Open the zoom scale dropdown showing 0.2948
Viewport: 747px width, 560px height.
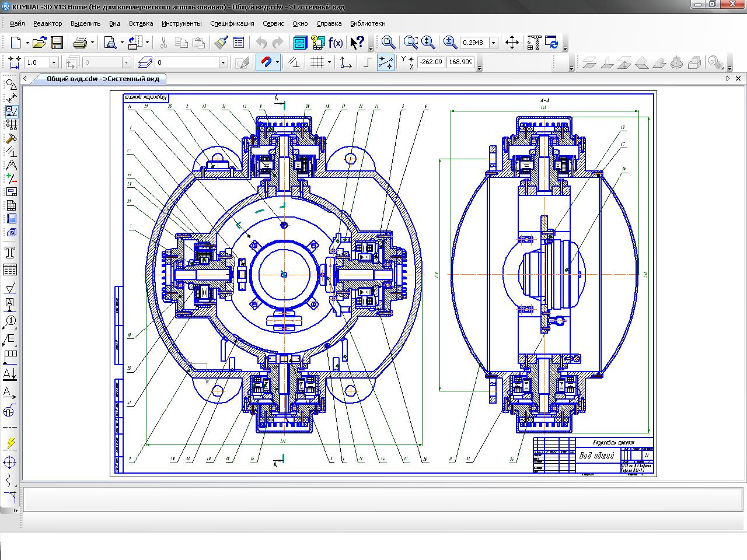(493, 43)
